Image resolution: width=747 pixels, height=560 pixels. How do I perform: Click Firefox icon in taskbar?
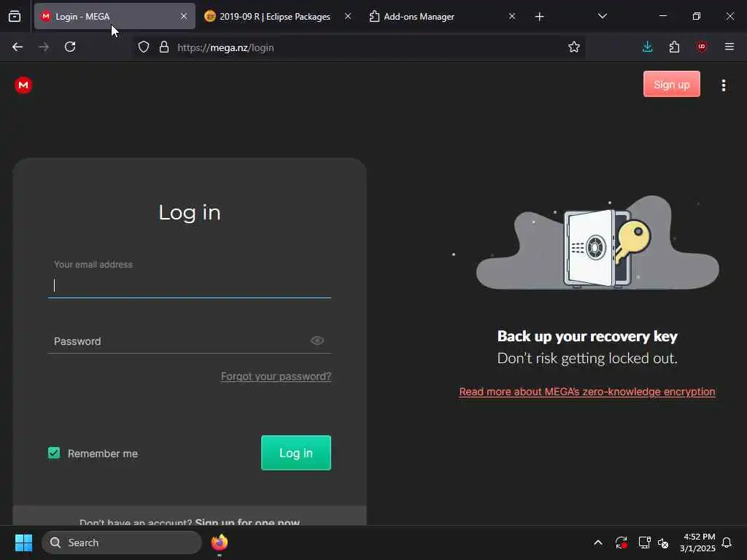coord(219,542)
